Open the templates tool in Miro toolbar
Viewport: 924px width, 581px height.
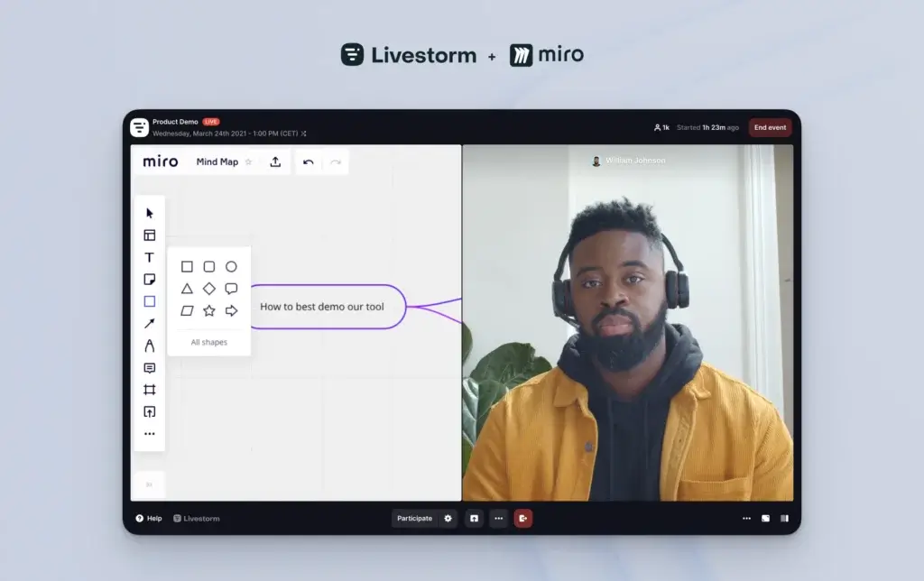150,235
